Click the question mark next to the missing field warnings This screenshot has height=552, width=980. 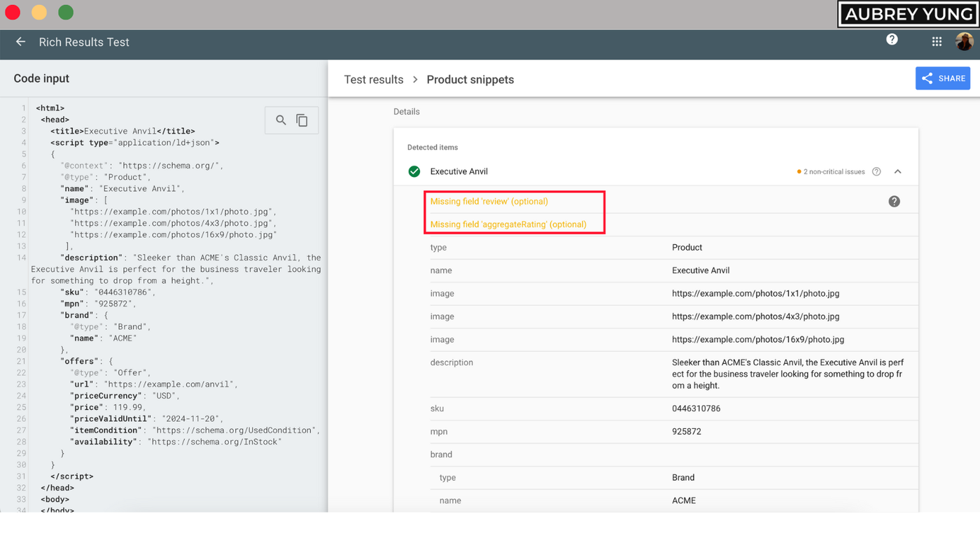(x=894, y=201)
